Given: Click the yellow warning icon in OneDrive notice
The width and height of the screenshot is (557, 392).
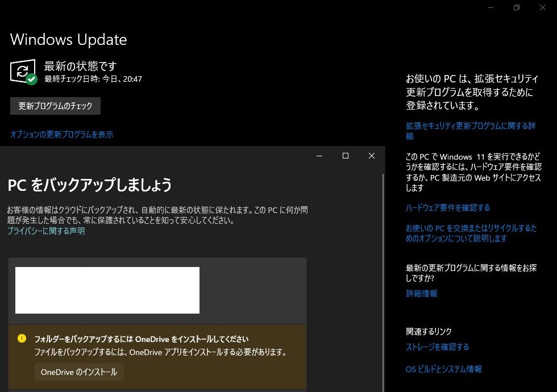Looking at the screenshot, I should pos(22,339).
